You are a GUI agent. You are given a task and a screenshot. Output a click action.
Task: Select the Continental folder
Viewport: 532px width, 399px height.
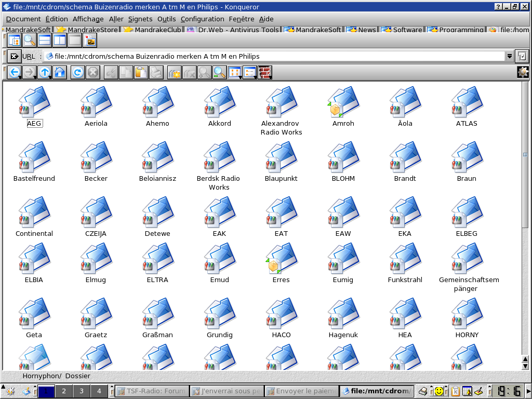(34, 217)
